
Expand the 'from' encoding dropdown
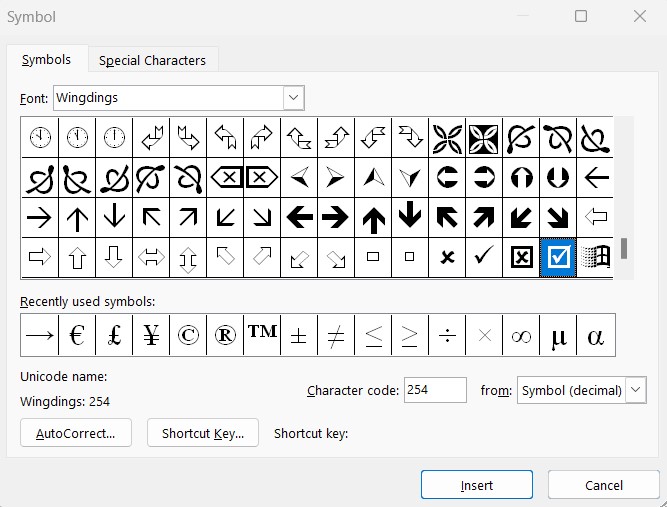[635, 390]
